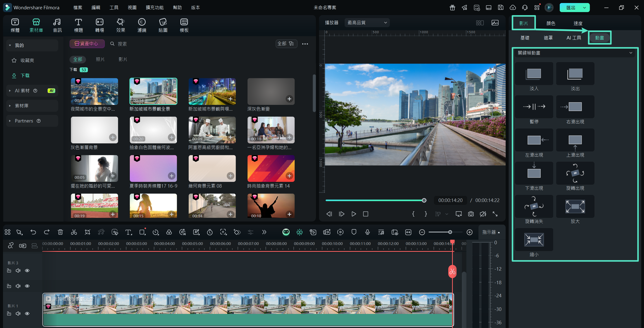644x328 pixels.
Task: Open the 濾鏡 filters panel
Action: click(142, 25)
